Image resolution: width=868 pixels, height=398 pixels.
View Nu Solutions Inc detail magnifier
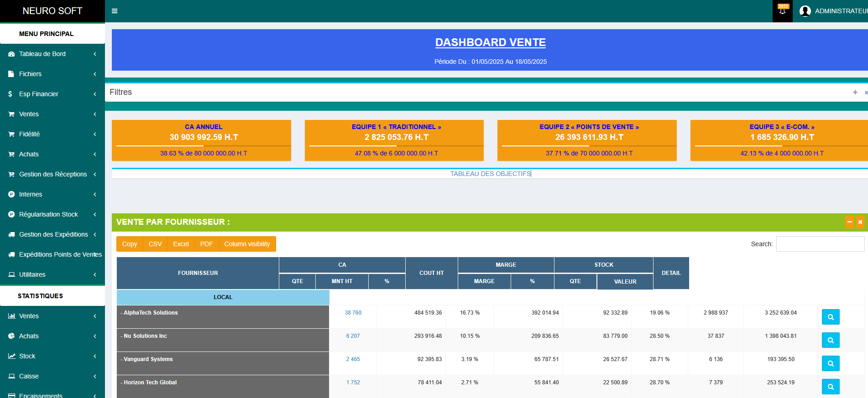[x=830, y=340]
